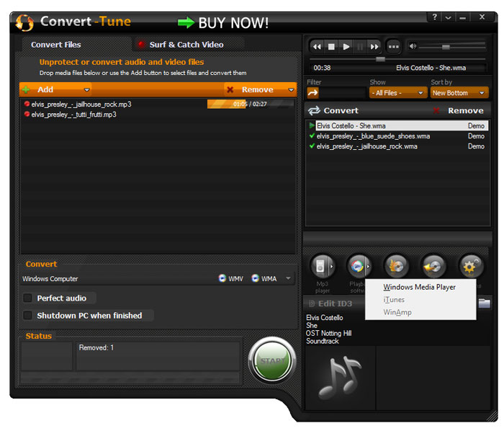Click the red X icon on left Remove
Screen dimensions: 504x431
point(230,90)
